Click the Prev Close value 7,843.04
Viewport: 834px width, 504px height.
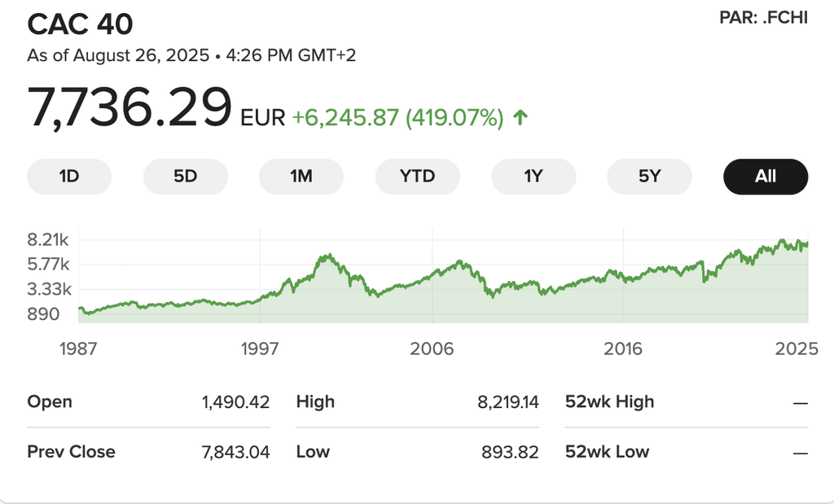(x=235, y=452)
